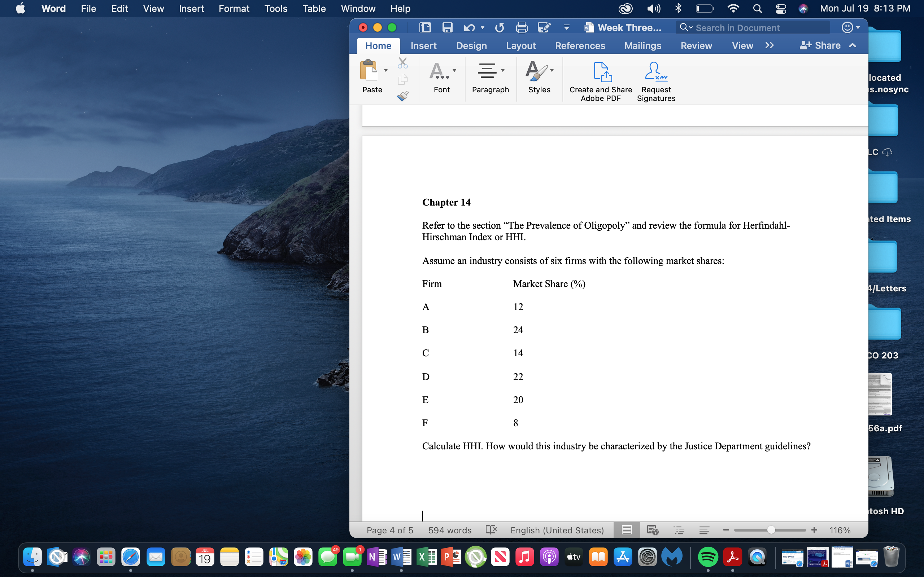Open the Tools menu
924x577 pixels.
(x=276, y=8)
